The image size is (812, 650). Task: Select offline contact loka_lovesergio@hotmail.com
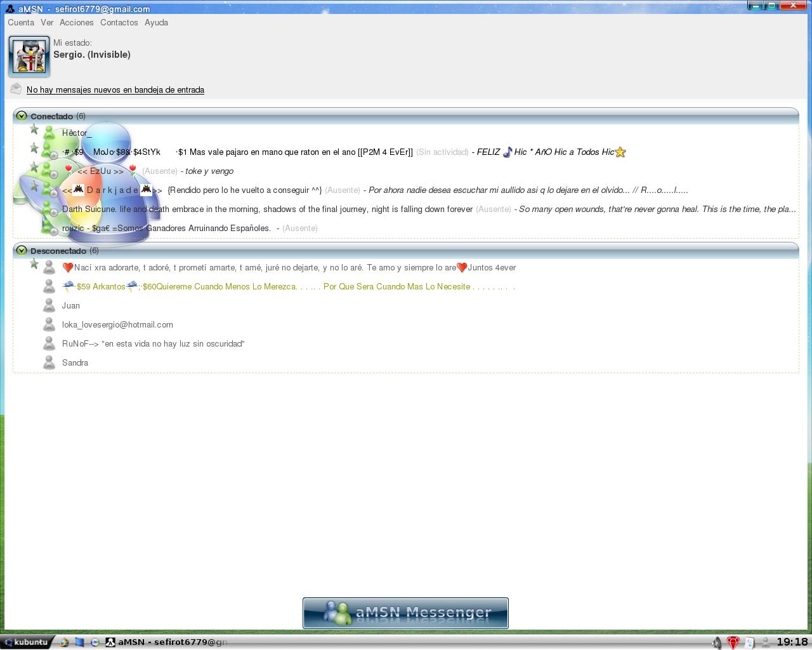coord(117,325)
